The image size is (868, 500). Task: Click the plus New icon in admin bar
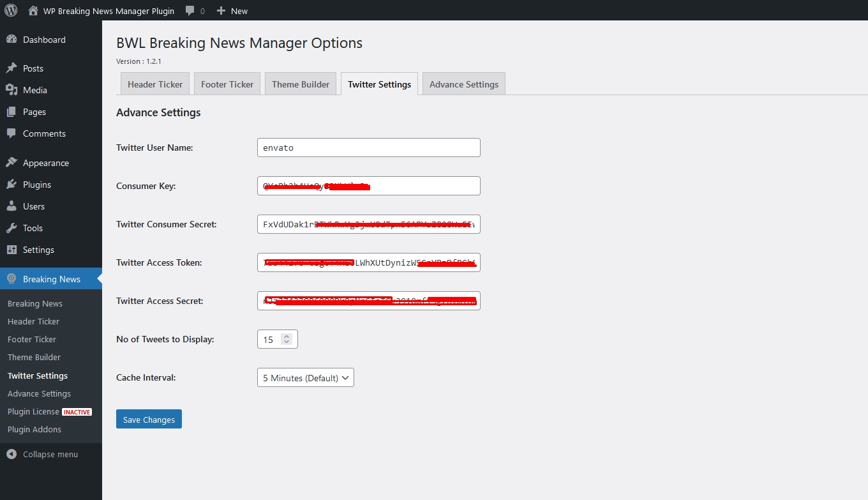[221, 11]
